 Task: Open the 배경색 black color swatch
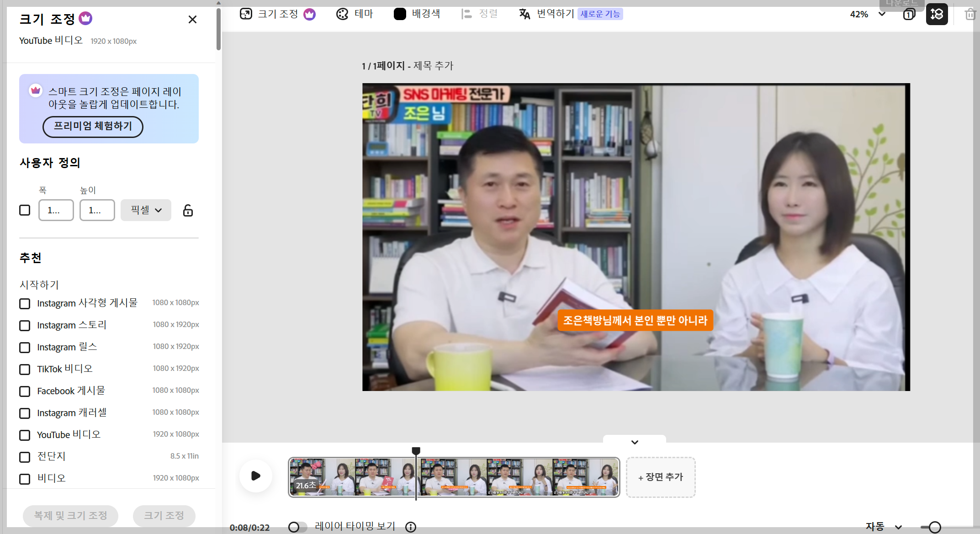pyautogui.click(x=400, y=14)
